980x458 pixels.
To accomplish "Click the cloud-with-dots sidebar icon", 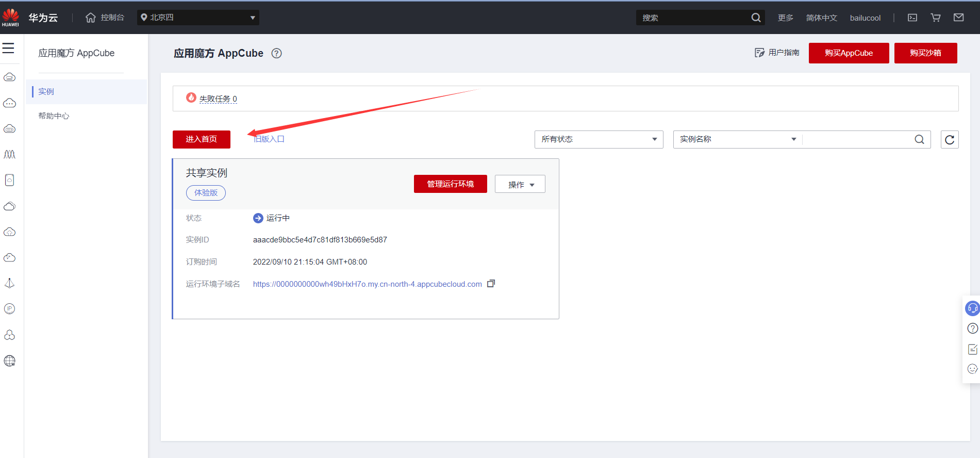I will tap(9, 103).
